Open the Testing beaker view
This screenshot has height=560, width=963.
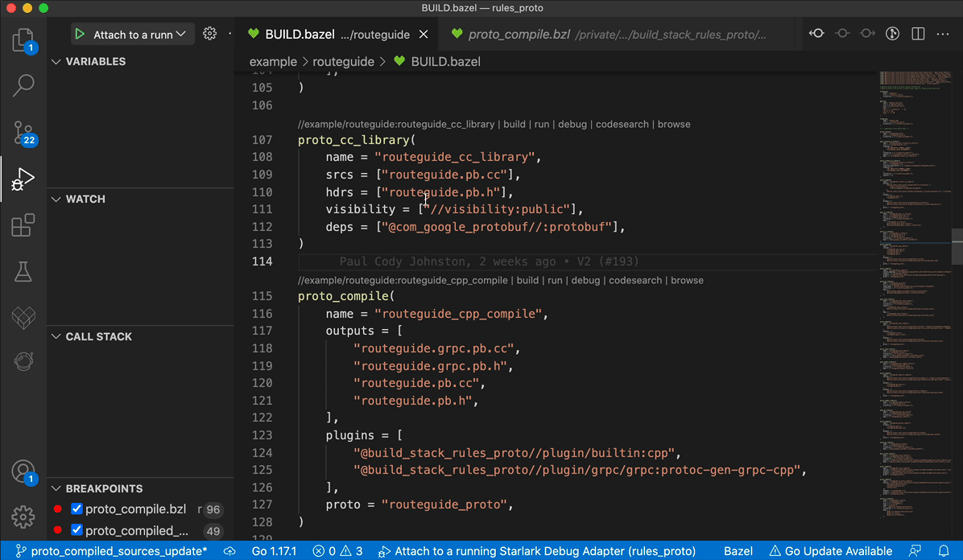click(x=23, y=271)
